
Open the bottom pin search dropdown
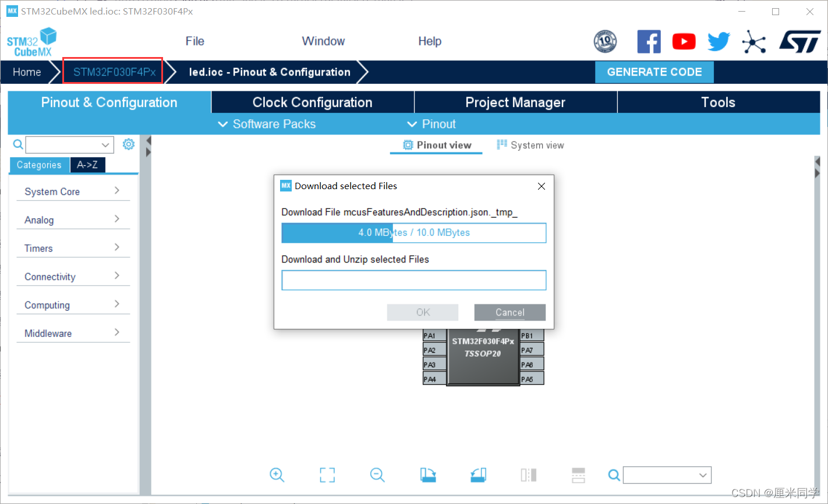[703, 475]
